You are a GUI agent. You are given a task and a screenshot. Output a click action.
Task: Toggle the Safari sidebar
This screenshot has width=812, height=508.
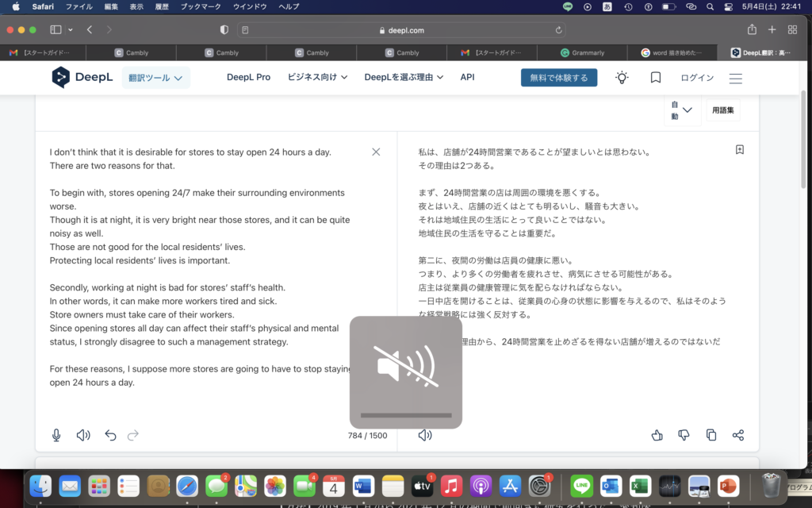click(56, 29)
